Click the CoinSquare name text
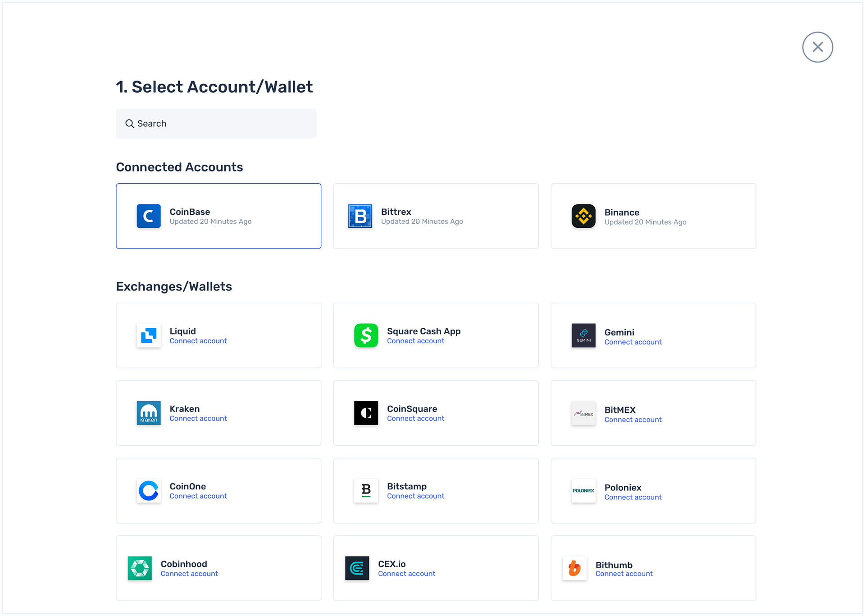 (412, 409)
